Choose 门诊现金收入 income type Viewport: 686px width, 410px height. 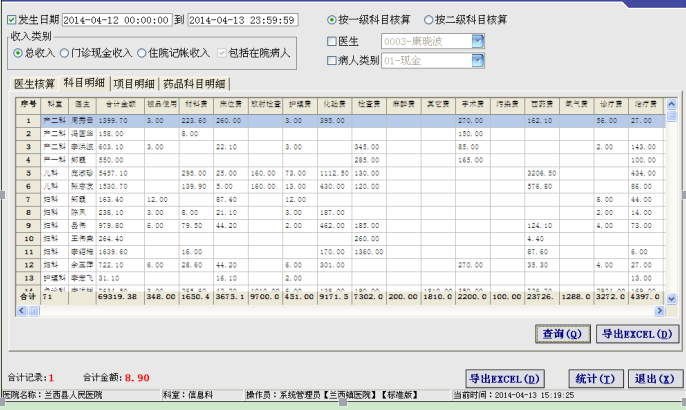65,53
